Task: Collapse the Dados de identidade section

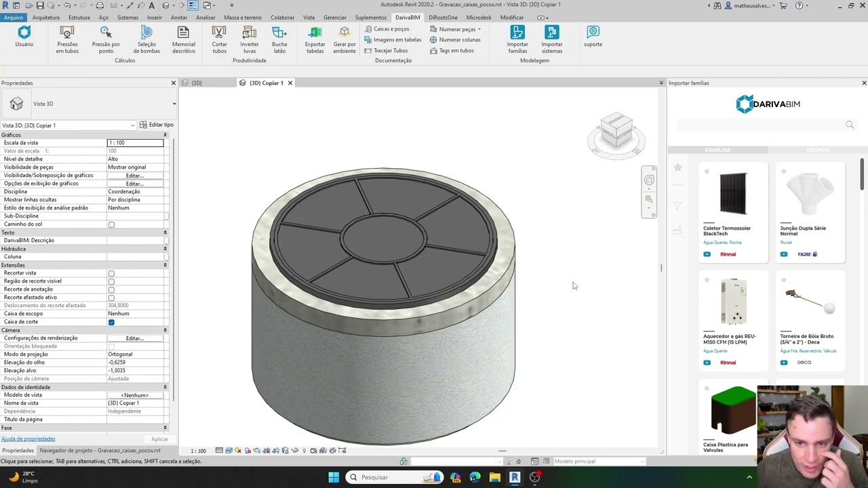Action: point(165,387)
